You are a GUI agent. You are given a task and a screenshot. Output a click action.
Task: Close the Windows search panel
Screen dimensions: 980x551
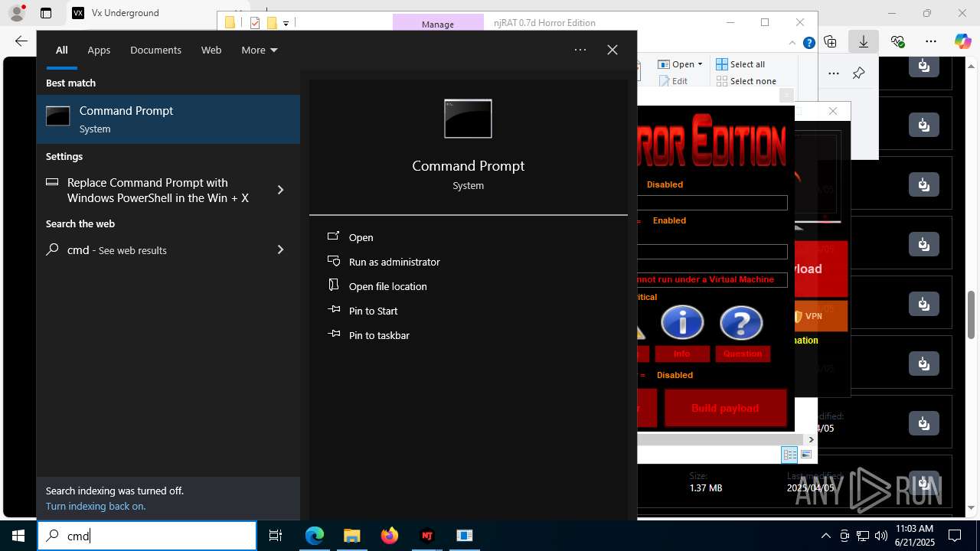pyautogui.click(x=612, y=50)
